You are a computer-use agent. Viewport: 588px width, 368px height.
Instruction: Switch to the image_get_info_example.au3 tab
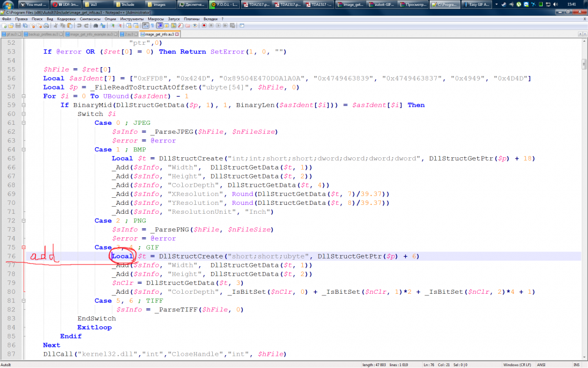tap(92, 34)
